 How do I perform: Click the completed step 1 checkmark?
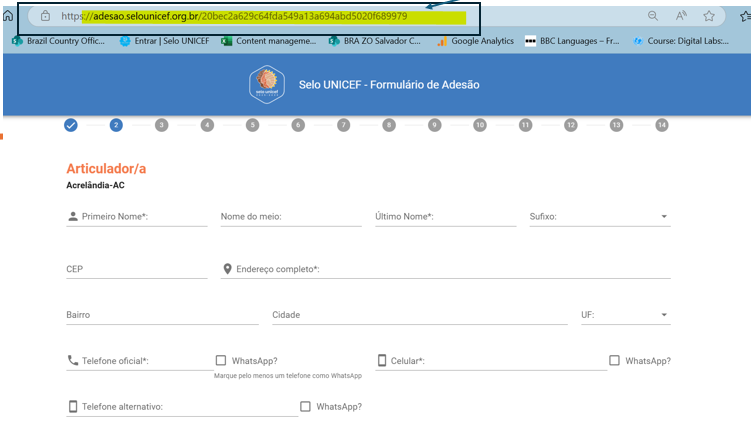(71, 126)
